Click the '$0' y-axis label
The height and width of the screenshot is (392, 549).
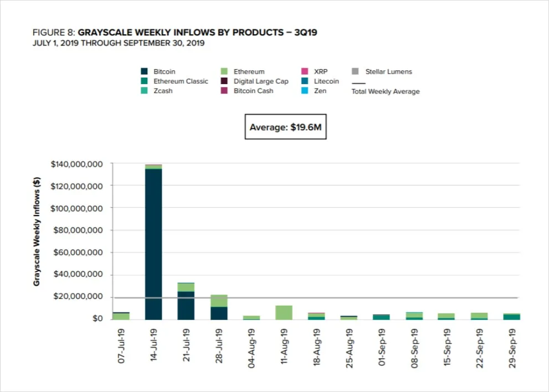pos(97,318)
